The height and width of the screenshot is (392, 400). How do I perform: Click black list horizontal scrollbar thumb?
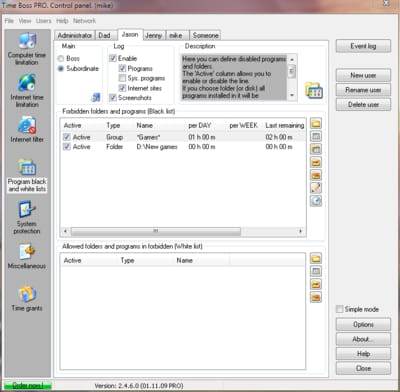pos(156,231)
